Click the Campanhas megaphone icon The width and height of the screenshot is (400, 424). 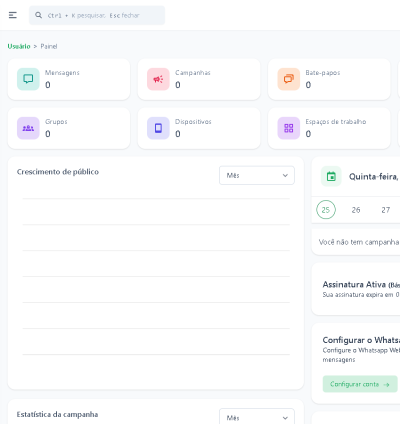[158, 79]
